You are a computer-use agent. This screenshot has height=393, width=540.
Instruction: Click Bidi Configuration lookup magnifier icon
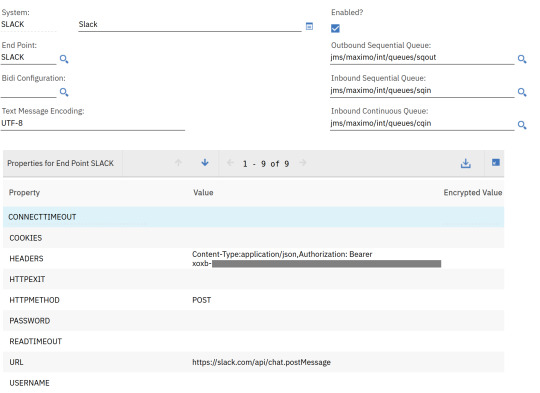click(x=64, y=92)
